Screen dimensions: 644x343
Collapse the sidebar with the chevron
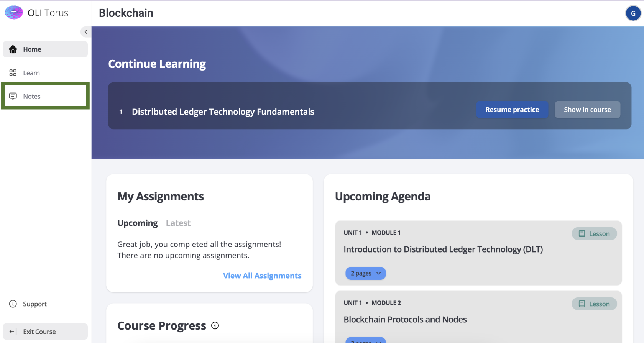pos(85,32)
